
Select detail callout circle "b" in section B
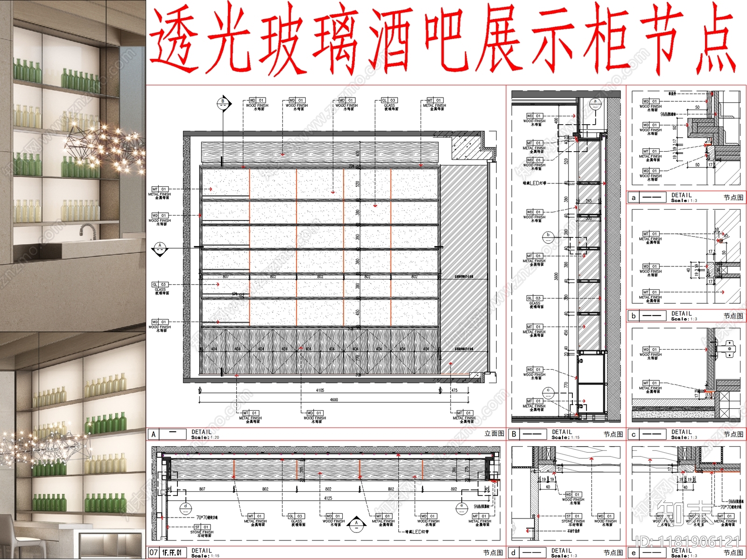[548, 237]
